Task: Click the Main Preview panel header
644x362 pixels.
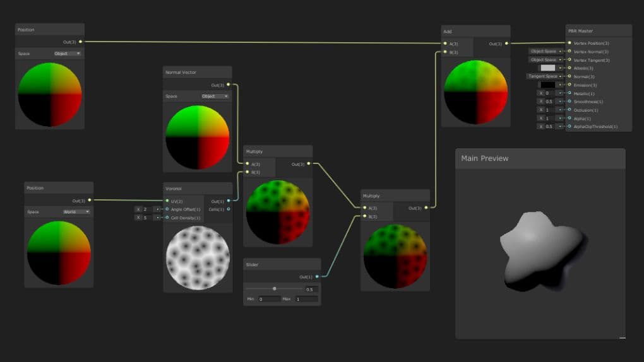Action: pos(540,158)
